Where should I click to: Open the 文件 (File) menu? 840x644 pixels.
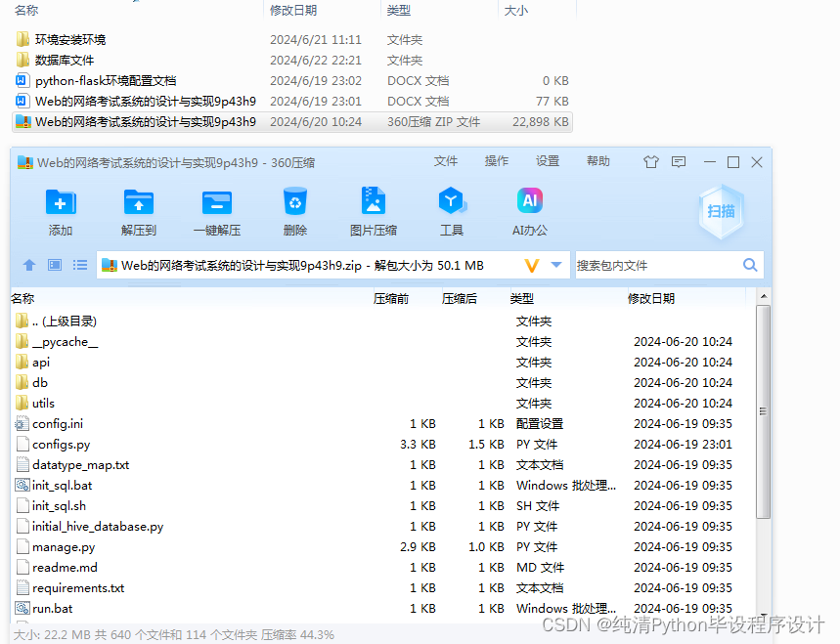click(446, 161)
